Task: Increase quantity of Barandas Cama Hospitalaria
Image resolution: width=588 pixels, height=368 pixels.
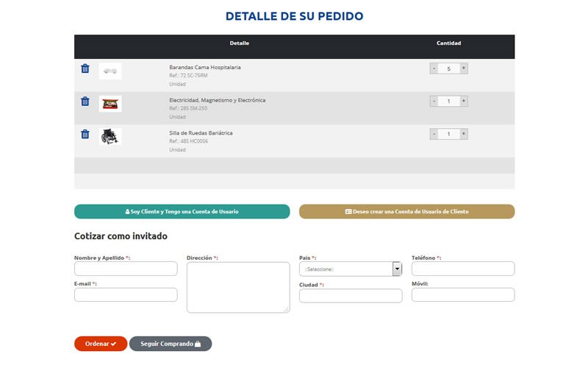Action: (x=464, y=68)
